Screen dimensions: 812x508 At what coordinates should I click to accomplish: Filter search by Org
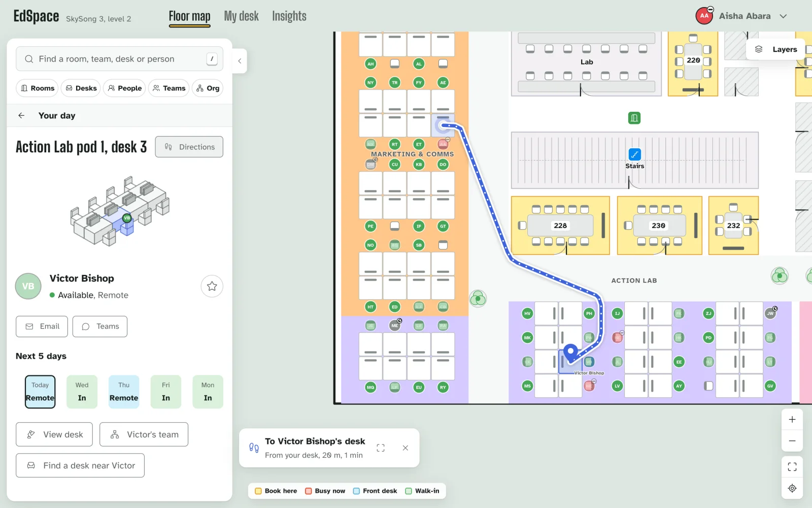click(208, 88)
